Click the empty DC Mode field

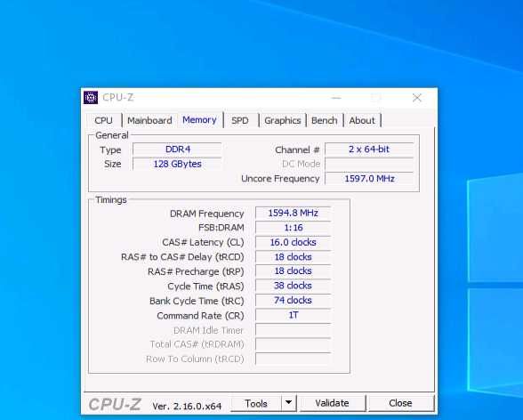[x=369, y=164]
